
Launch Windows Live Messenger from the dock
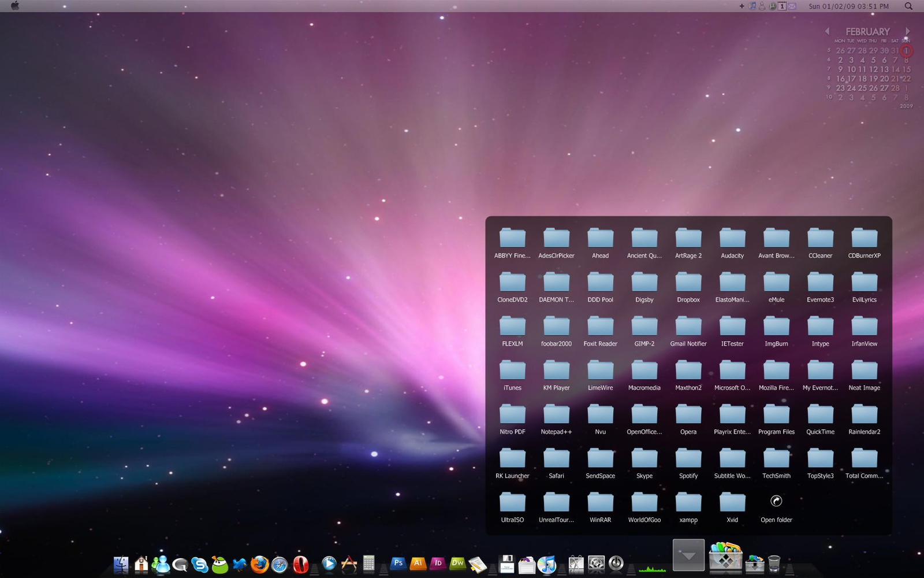(161, 564)
